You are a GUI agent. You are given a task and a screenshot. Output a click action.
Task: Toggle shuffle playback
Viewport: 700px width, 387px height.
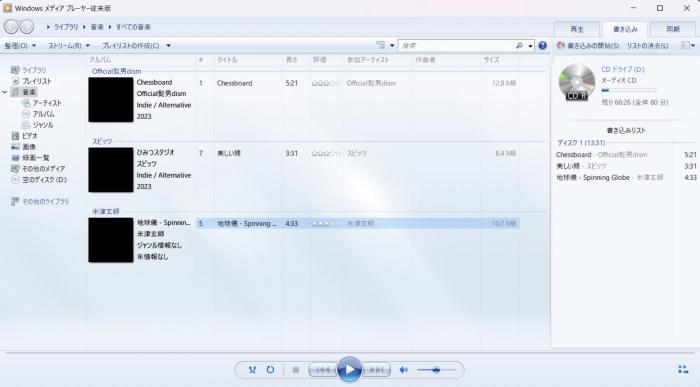click(x=252, y=370)
